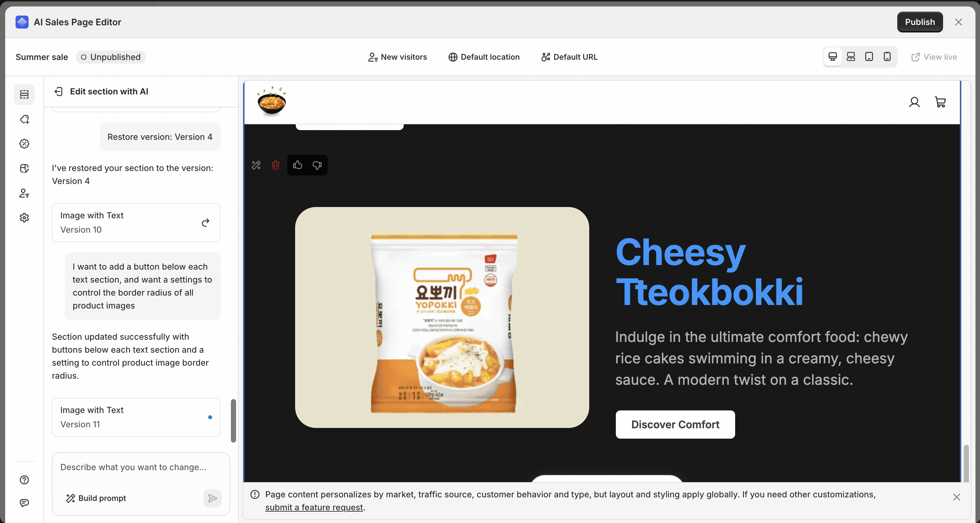Viewport: 980px width, 523px height.
Task: Switch to desktop preview mode
Action: (832, 57)
